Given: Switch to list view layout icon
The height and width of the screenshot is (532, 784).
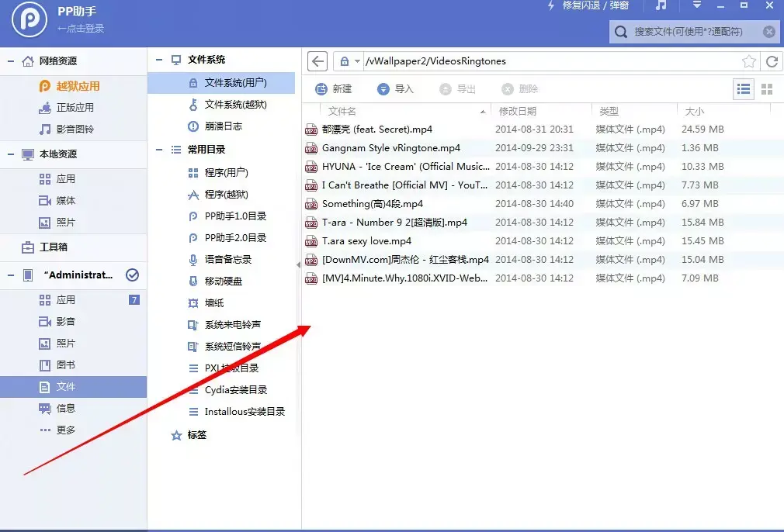Looking at the screenshot, I should tap(744, 89).
